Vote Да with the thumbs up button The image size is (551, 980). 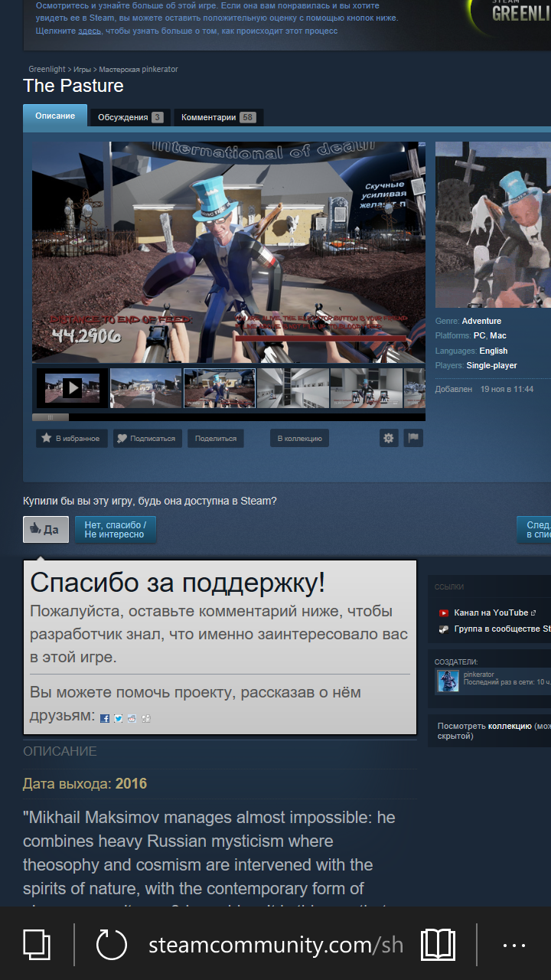(x=46, y=529)
